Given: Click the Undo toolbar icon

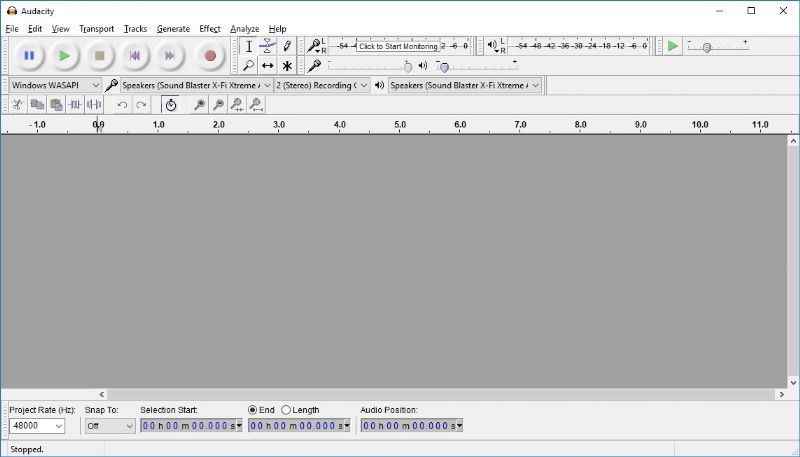Looking at the screenshot, I should pos(122,105).
